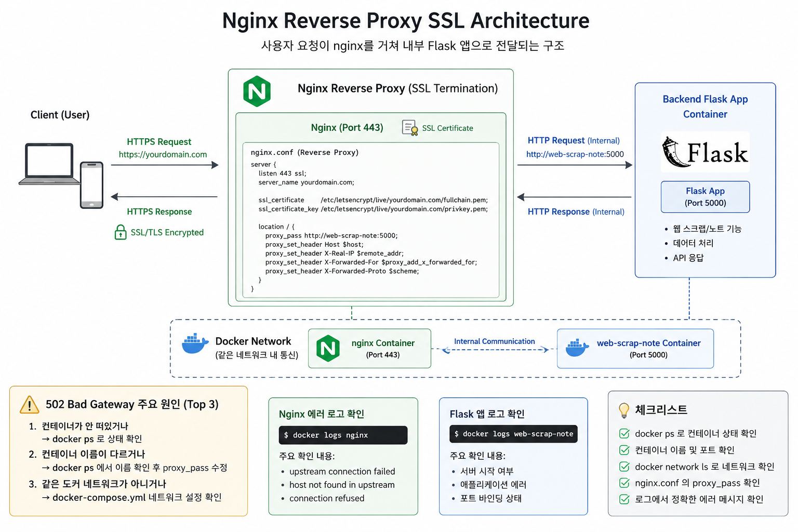This screenshot has width=798, height=532.
Task: Click the docker logs nginx command box
Action: (x=343, y=435)
